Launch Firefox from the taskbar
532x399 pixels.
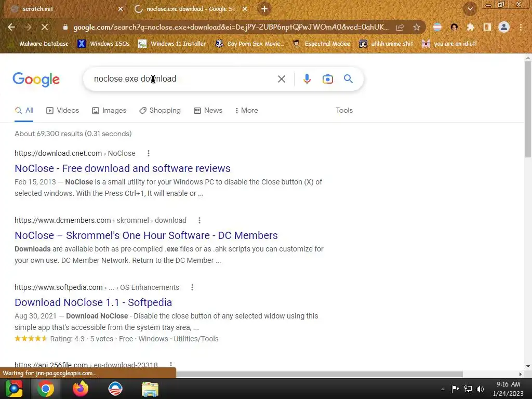pos(81,389)
